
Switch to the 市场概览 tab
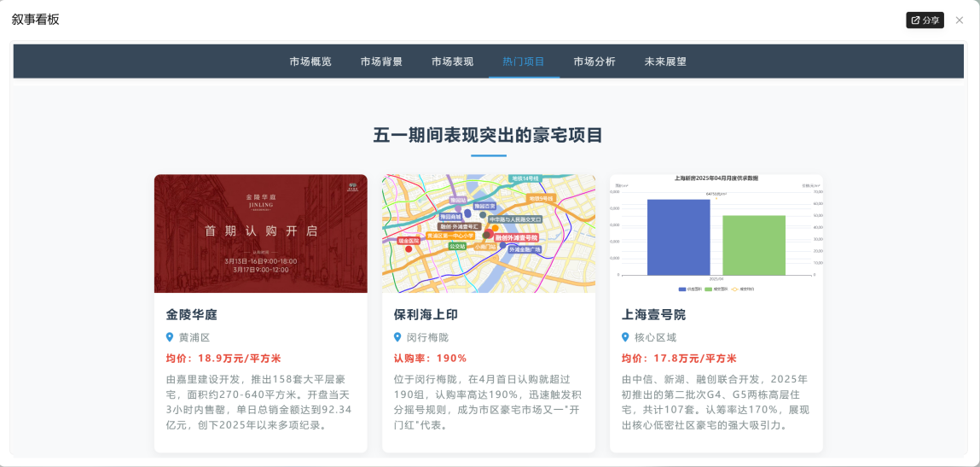[310, 61]
